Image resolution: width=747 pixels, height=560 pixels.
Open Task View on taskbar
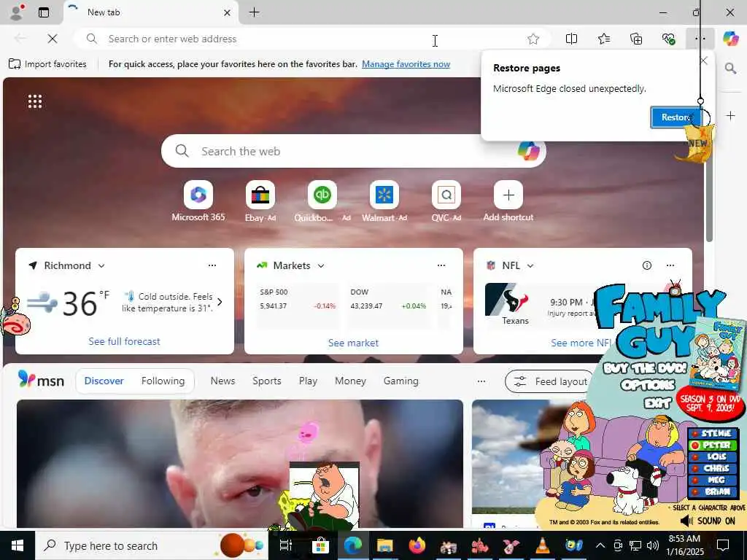tap(285, 545)
